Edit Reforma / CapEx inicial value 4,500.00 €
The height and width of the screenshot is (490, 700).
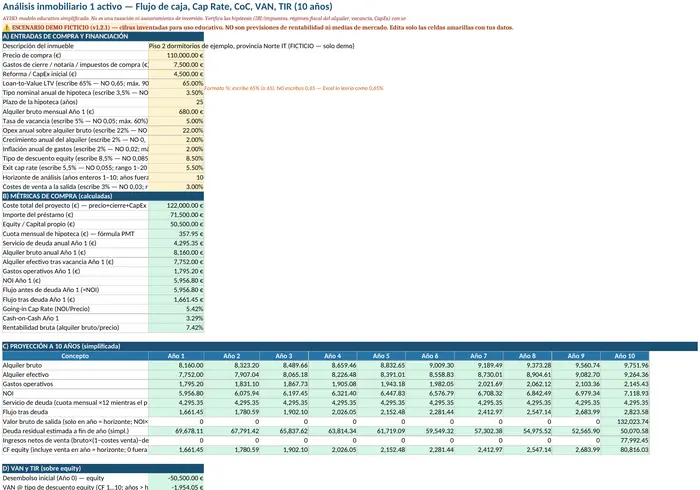click(176, 74)
